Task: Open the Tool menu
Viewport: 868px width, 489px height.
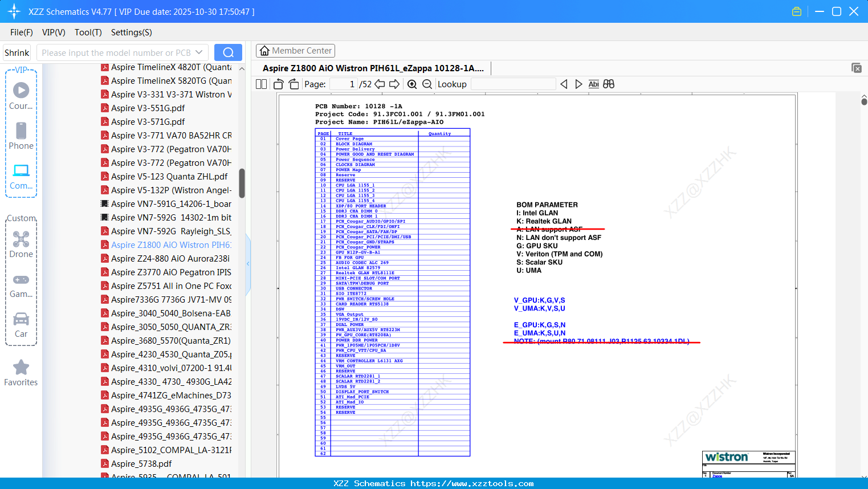Action: click(88, 32)
